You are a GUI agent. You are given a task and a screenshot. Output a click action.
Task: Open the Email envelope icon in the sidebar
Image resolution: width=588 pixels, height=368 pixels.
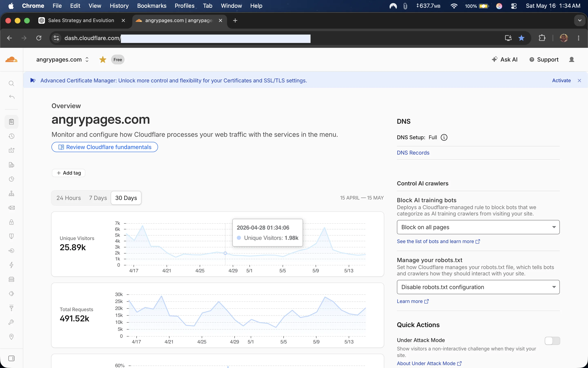click(x=11, y=208)
